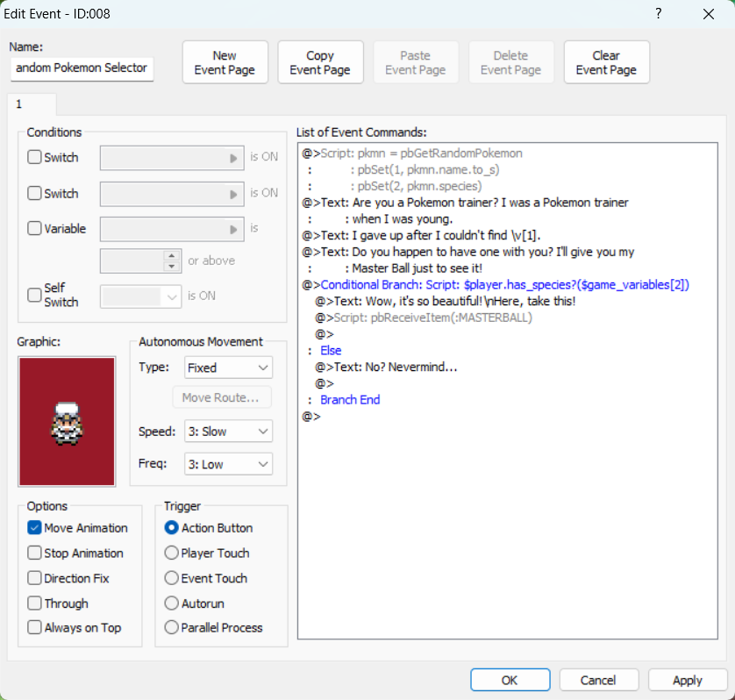Confirm changes with the OK button
735x700 pixels.
[510, 680]
